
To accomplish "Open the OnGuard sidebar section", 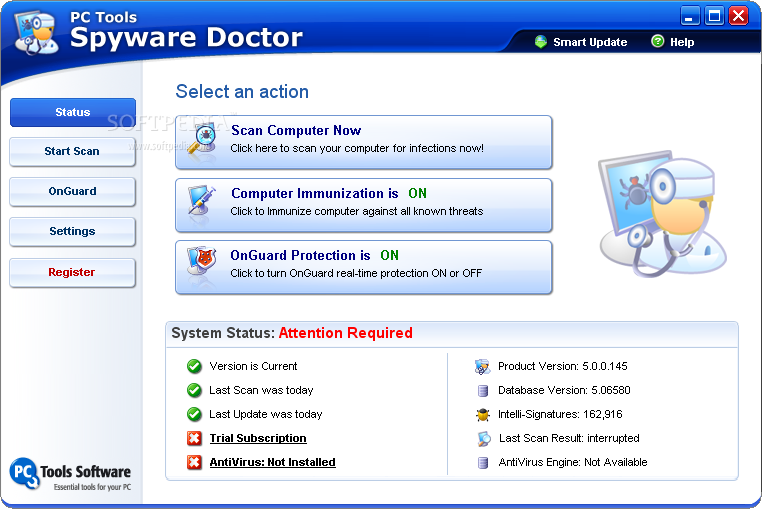I will (73, 191).
